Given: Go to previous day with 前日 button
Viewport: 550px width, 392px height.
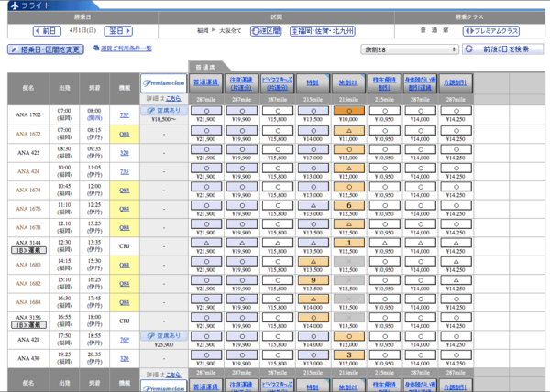Looking at the screenshot, I should (47, 31).
